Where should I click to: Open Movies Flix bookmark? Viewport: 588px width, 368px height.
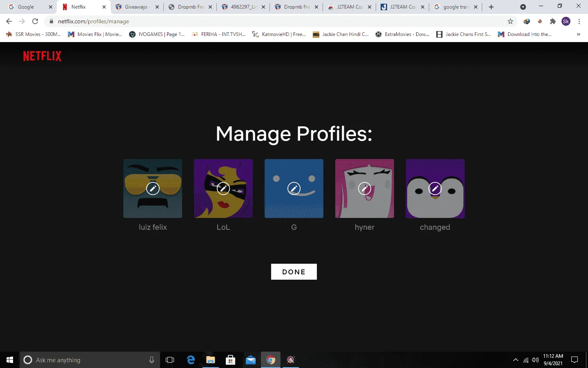click(x=95, y=34)
